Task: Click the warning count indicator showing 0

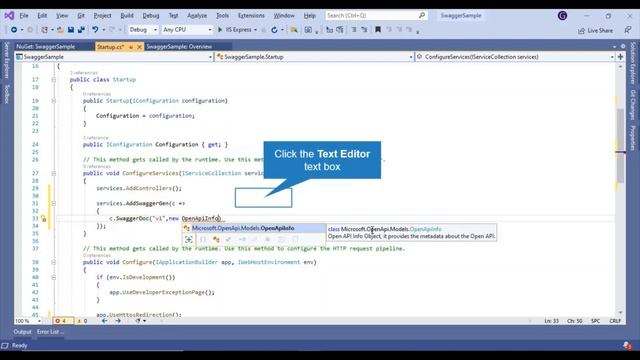Action: click(x=82, y=321)
